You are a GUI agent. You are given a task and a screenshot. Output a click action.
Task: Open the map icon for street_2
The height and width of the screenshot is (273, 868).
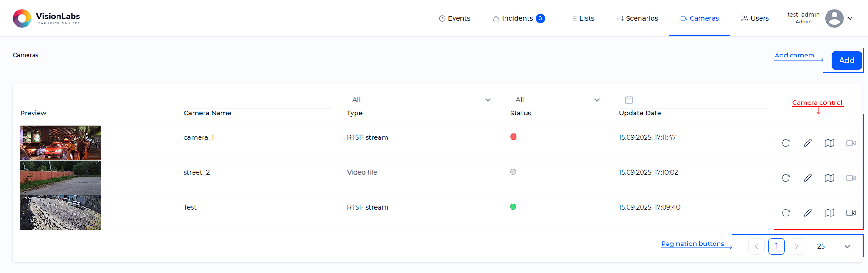point(829,178)
